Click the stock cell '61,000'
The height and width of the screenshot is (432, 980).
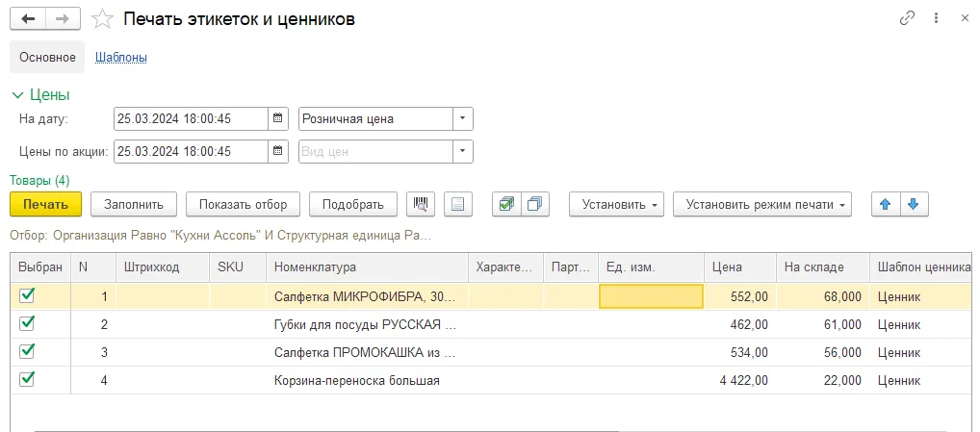pyautogui.click(x=823, y=324)
